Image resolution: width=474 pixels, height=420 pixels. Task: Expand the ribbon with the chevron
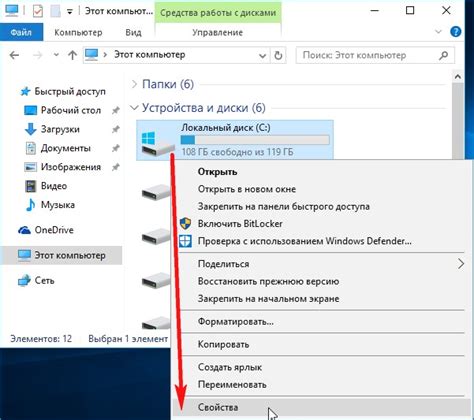click(438, 32)
